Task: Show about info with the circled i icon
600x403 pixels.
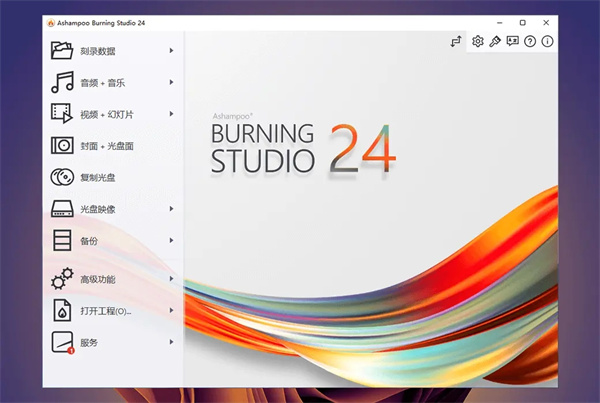Action: coord(547,41)
